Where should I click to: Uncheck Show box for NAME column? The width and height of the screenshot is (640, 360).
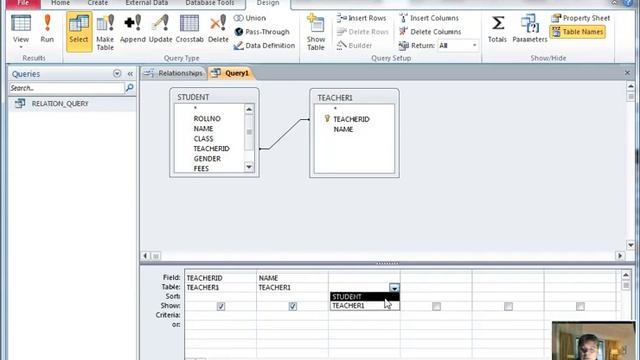click(x=293, y=306)
